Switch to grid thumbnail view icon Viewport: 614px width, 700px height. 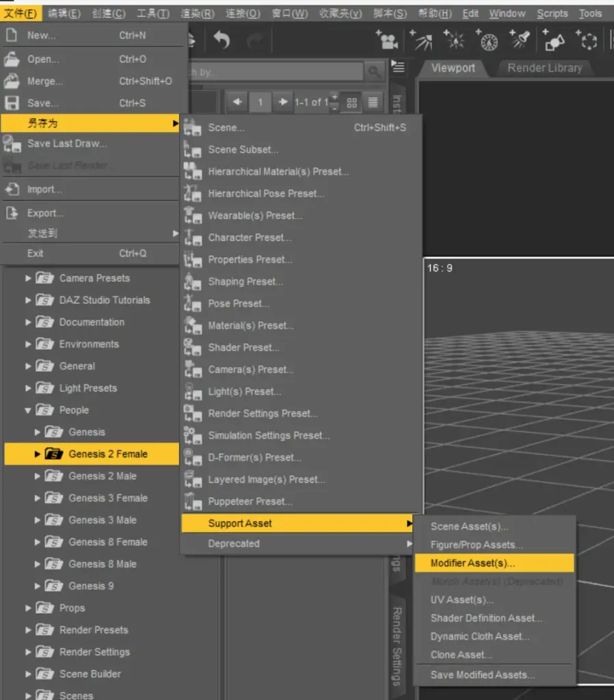352,103
